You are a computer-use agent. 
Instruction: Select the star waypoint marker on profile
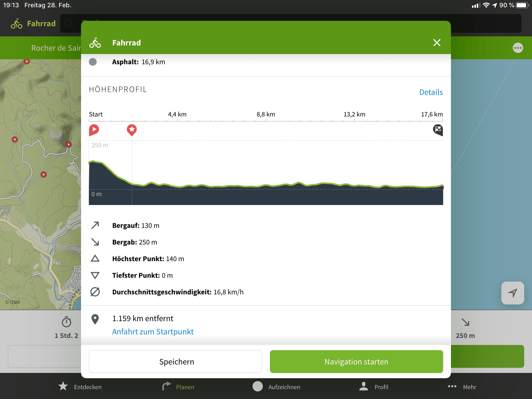(132, 130)
